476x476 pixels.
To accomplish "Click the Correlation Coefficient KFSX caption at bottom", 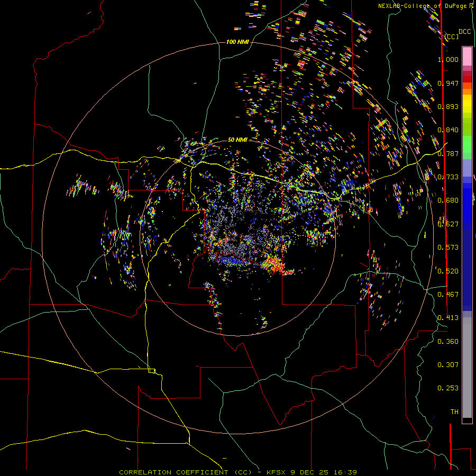I will point(238,472).
